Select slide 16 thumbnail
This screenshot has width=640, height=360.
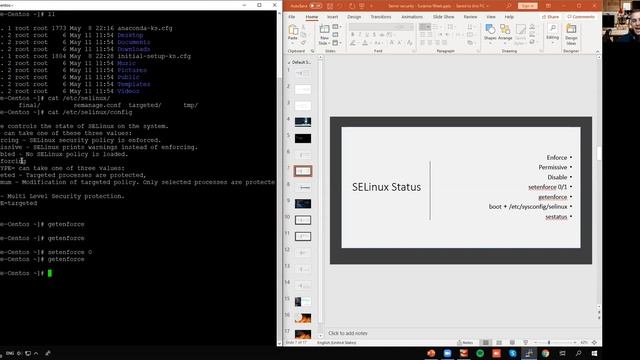click(303, 318)
